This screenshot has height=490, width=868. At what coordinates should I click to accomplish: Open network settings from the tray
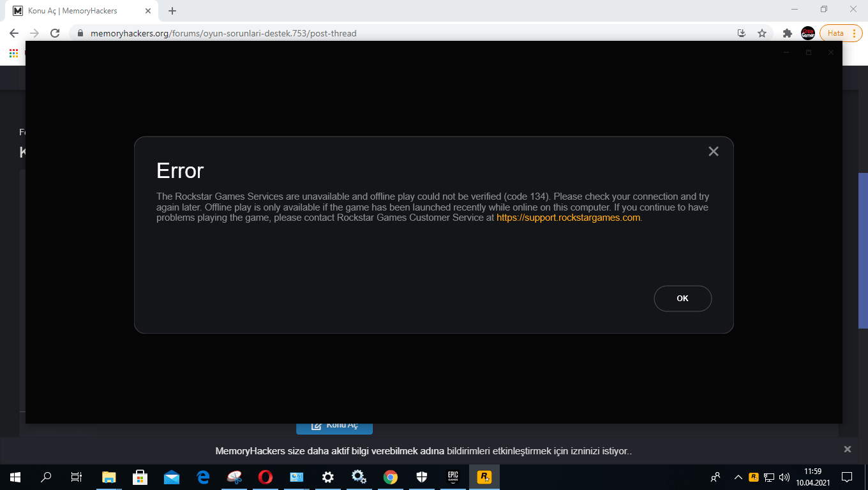coord(769,477)
